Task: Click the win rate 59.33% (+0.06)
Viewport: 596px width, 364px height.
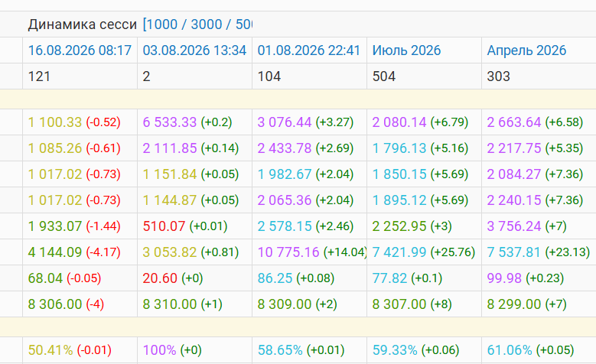Action: [416, 350]
